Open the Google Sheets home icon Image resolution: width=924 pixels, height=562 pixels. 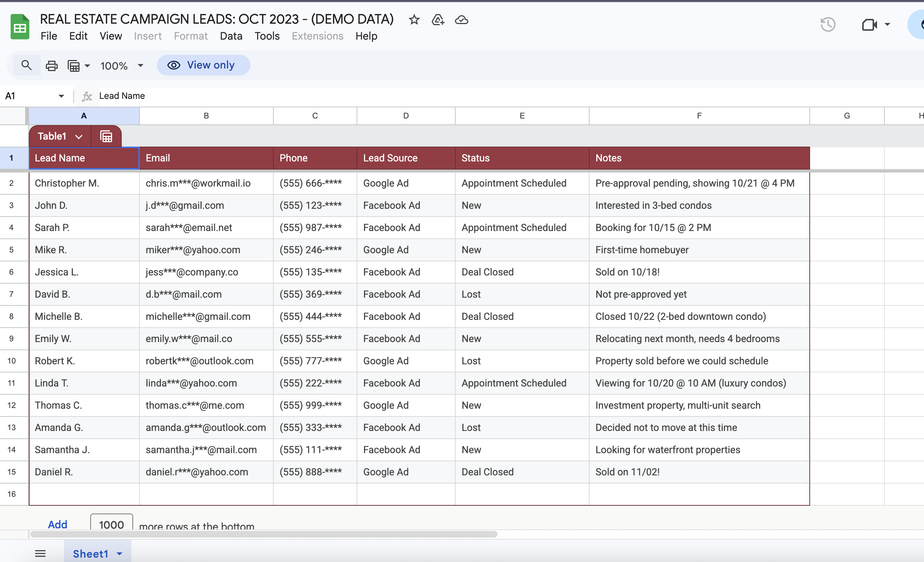tap(20, 27)
